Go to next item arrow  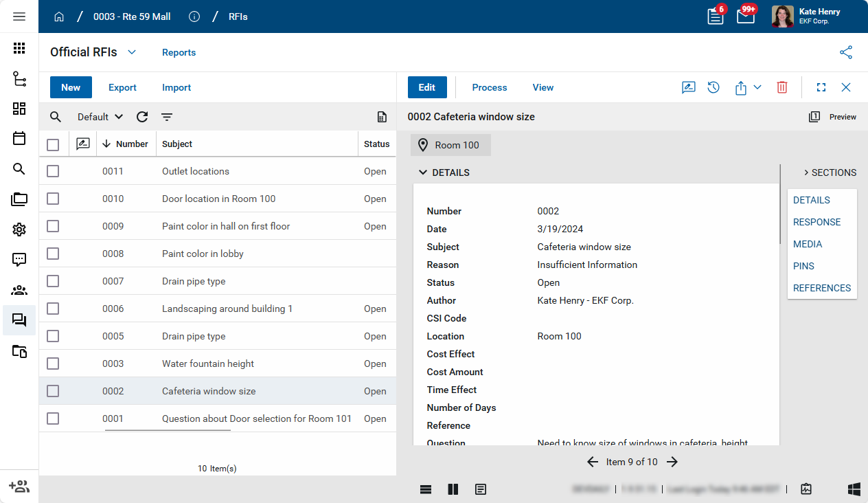672,462
